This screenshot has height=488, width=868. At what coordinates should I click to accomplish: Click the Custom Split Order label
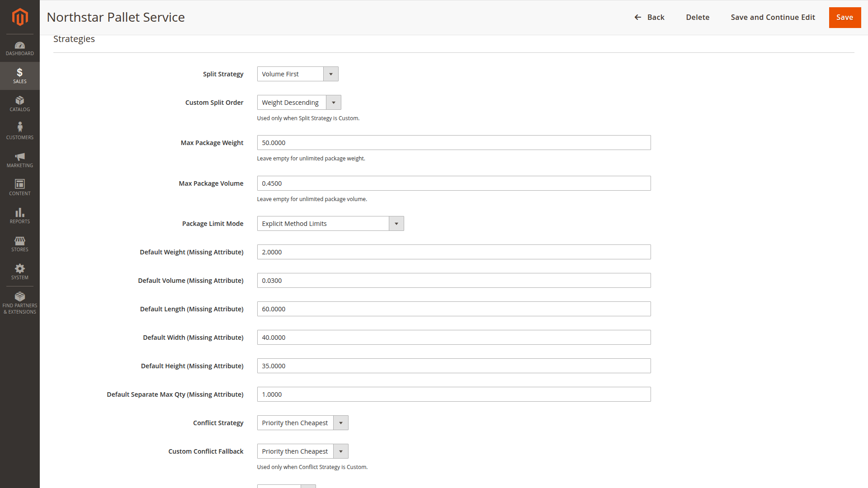214,103
